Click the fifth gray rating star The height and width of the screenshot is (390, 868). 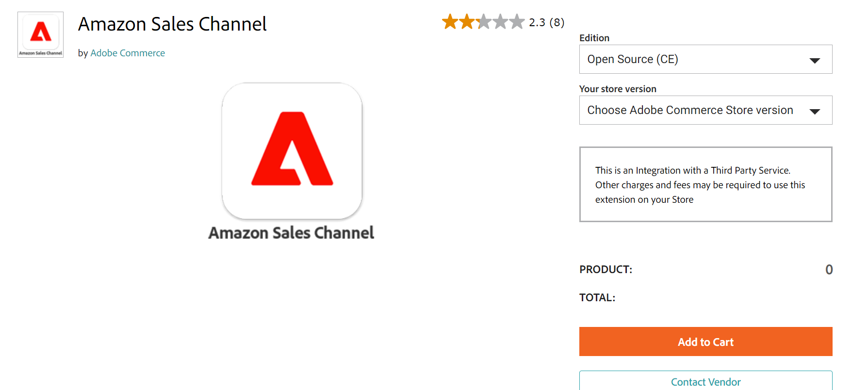coord(517,22)
